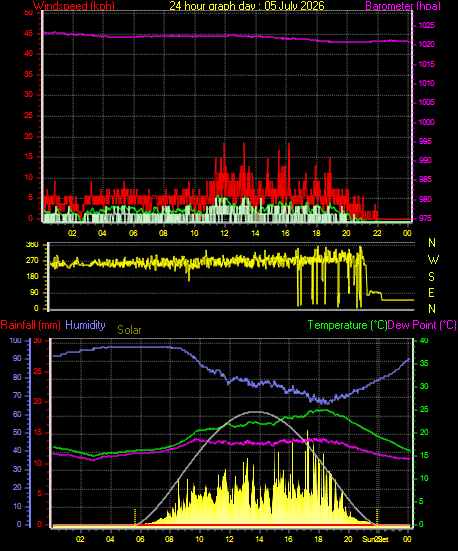Click the 90 wind direction axis value
This screenshot has height=551, width=458.
(34, 293)
